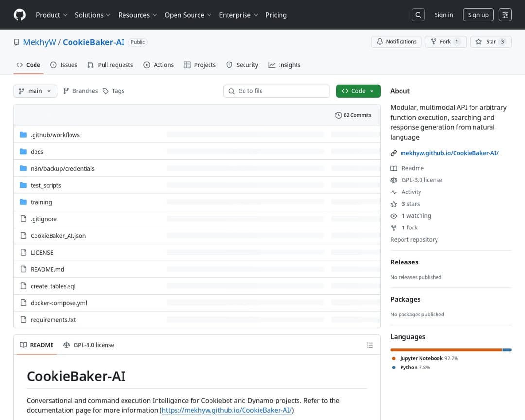The image size is (525, 420).
Task: Click the link icon beside the website URL
Action: pyautogui.click(x=394, y=153)
